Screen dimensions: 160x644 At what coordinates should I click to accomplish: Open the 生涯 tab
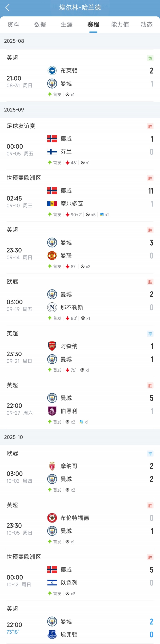click(67, 24)
